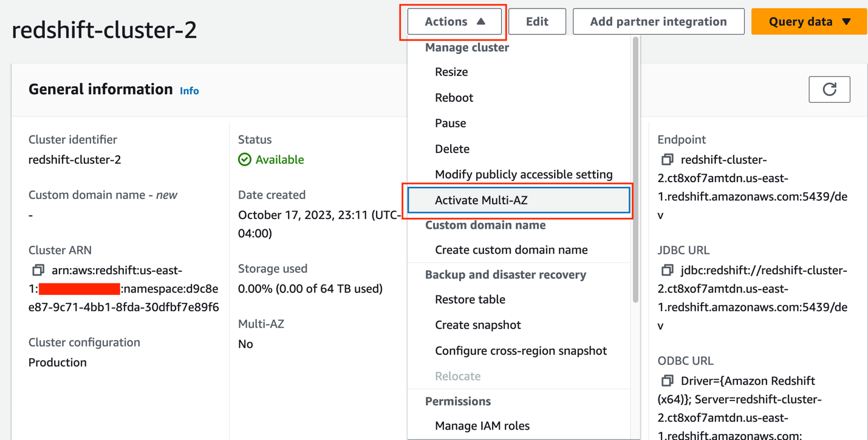Refresh the General information panel
Image resolution: width=868 pixels, height=440 pixels.
pyautogui.click(x=829, y=90)
